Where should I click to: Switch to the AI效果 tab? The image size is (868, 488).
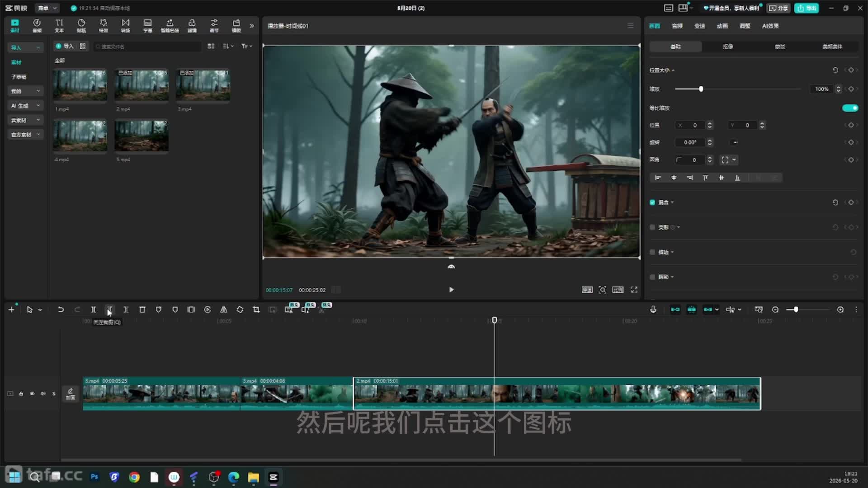(x=770, y=26)
